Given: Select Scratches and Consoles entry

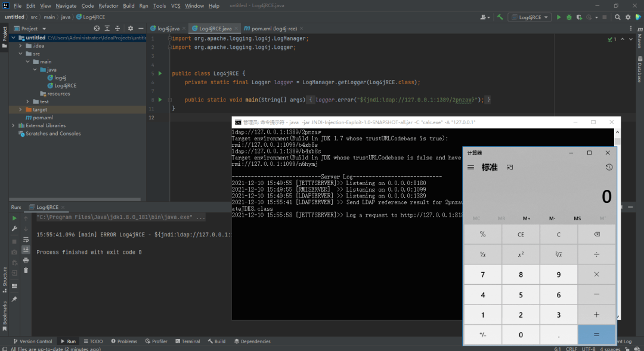Looking at the screenshot, I should [49, 134].
